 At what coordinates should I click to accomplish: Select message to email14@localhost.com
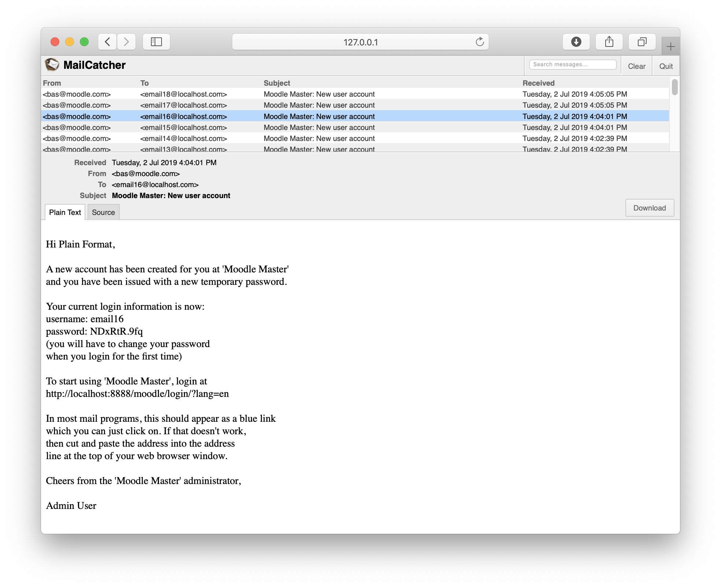(x=355, y=138)
